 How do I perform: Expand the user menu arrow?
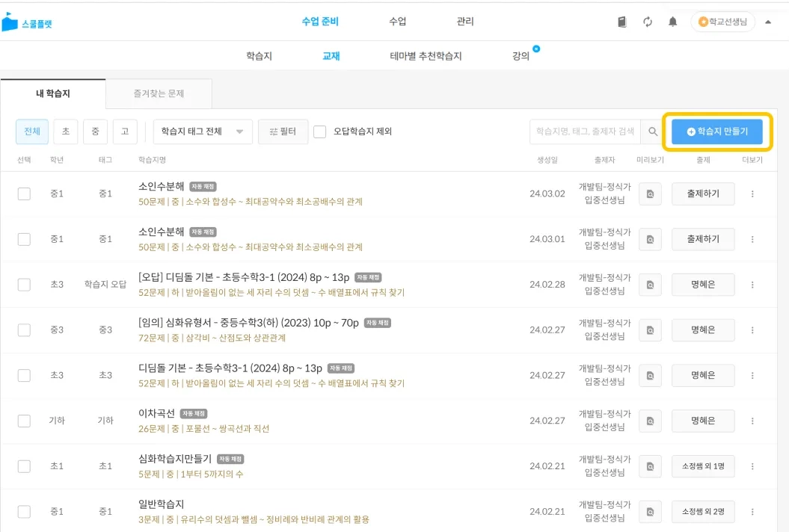(x=768, y=22)
